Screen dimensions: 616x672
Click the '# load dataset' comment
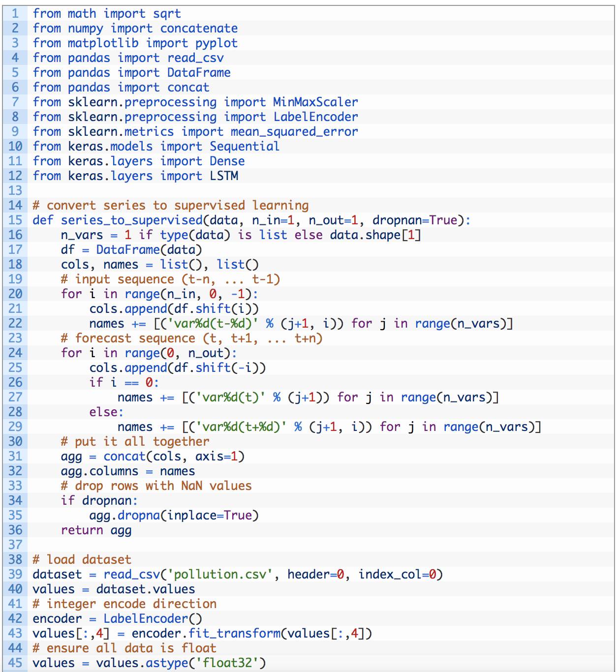82,559
